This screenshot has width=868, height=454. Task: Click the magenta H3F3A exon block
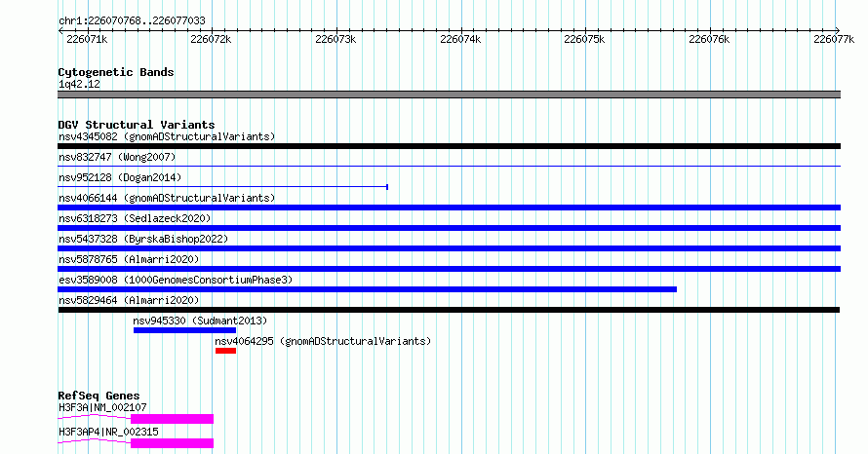coord(173,419)
